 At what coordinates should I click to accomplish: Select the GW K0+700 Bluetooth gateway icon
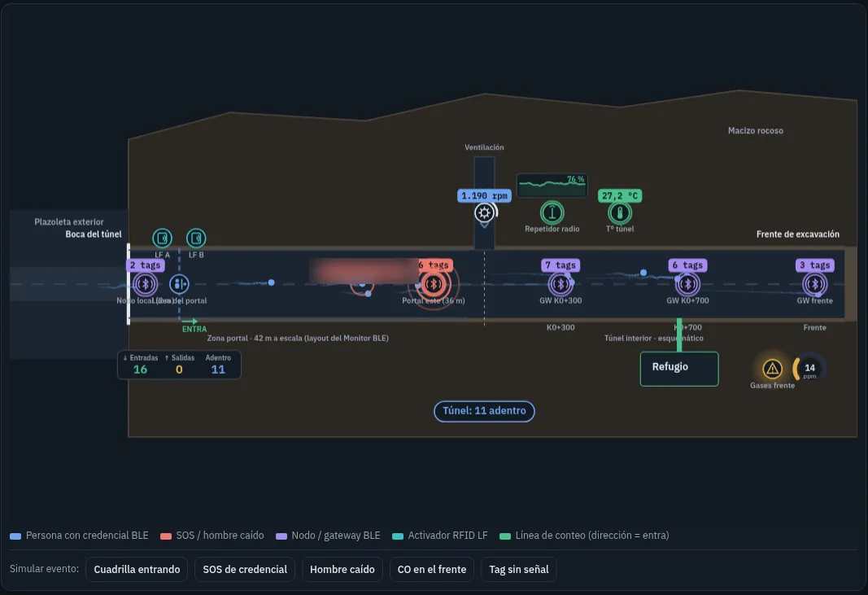click(687, 284)
